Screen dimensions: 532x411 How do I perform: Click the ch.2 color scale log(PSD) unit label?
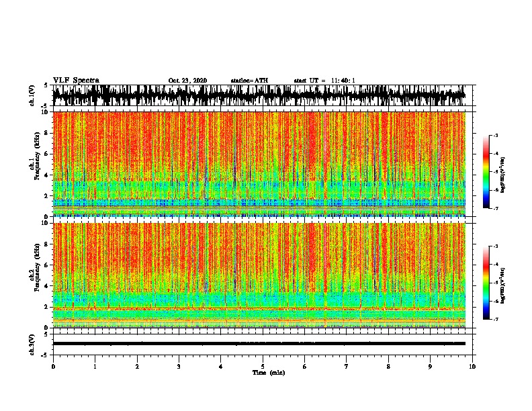tap(503, 286)
